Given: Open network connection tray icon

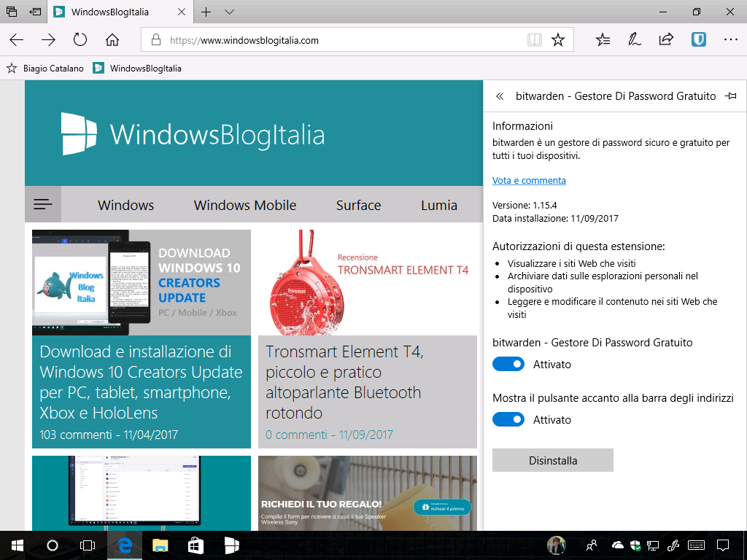Looking at the screenshot, I should [x=653, y=545].
